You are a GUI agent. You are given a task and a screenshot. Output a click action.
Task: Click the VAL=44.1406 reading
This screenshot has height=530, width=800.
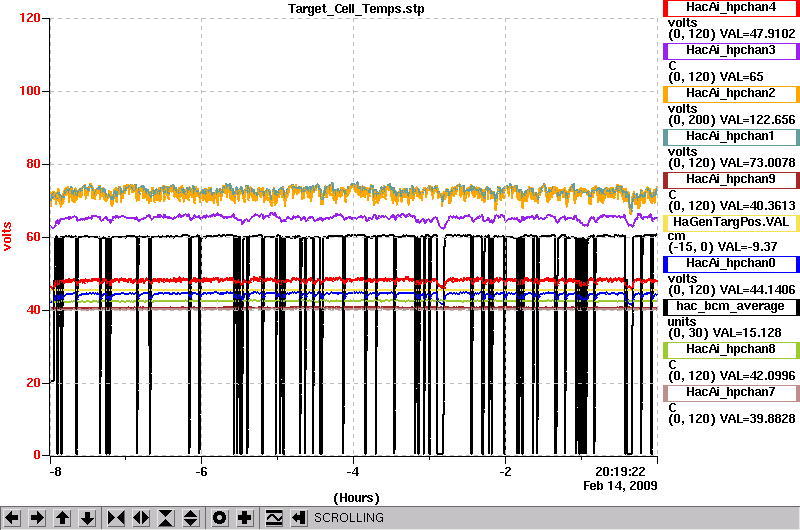(757, 290)
